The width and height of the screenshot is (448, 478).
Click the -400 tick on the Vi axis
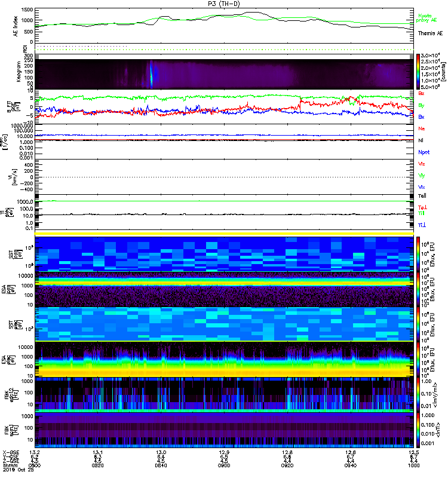pos(26,189)
